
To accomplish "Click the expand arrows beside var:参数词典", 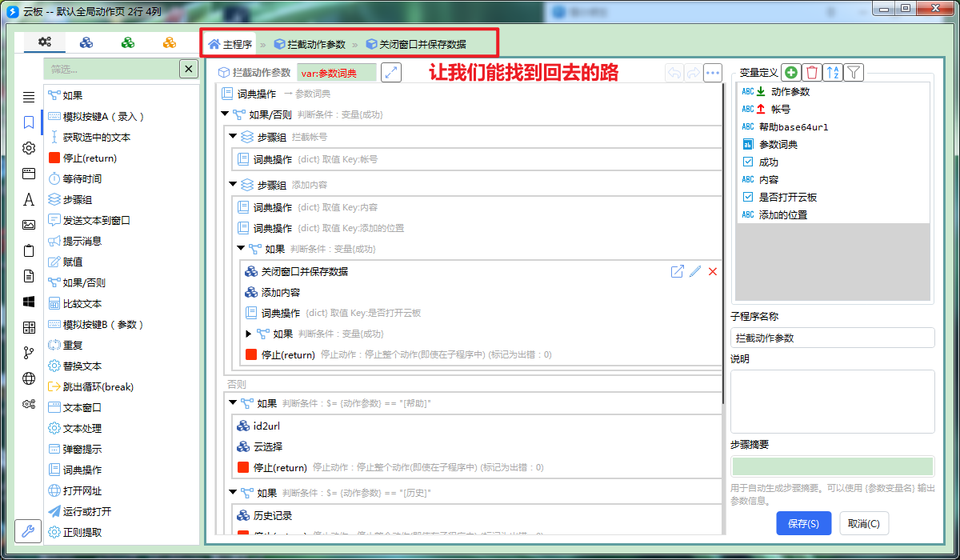I will pos(391,73).
